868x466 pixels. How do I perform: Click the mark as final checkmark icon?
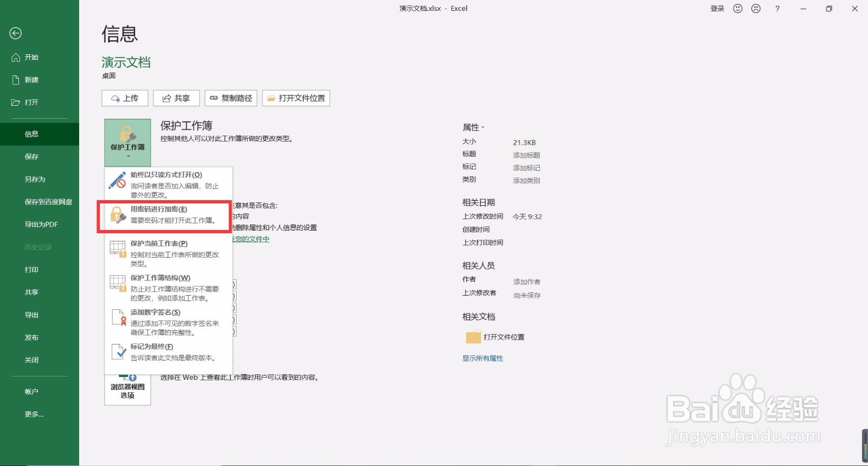click(x=118, y=352)
